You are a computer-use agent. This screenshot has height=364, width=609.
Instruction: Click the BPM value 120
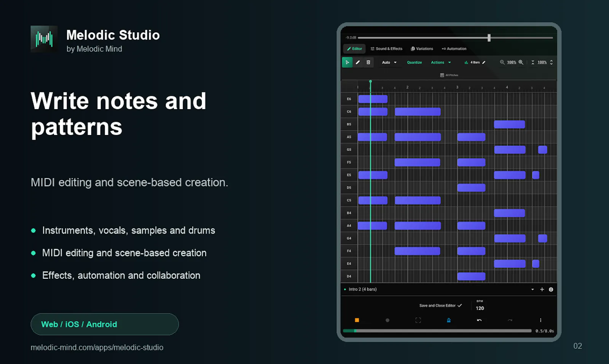480,308
